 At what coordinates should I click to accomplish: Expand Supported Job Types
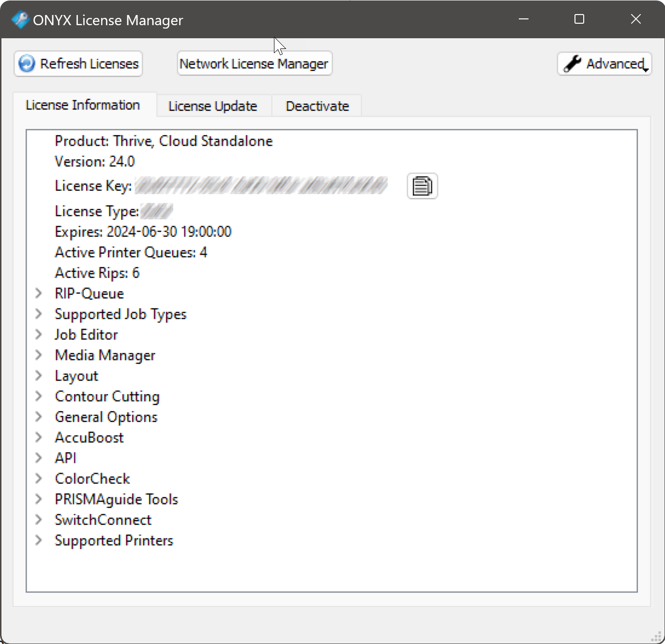[x=40, y=314]
